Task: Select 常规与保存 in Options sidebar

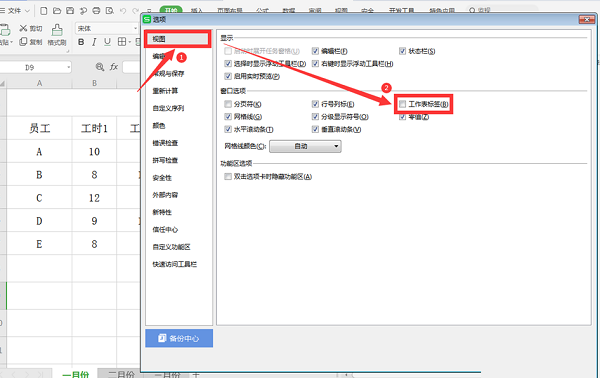Action: pyautogui.click(x=168, y=73)
